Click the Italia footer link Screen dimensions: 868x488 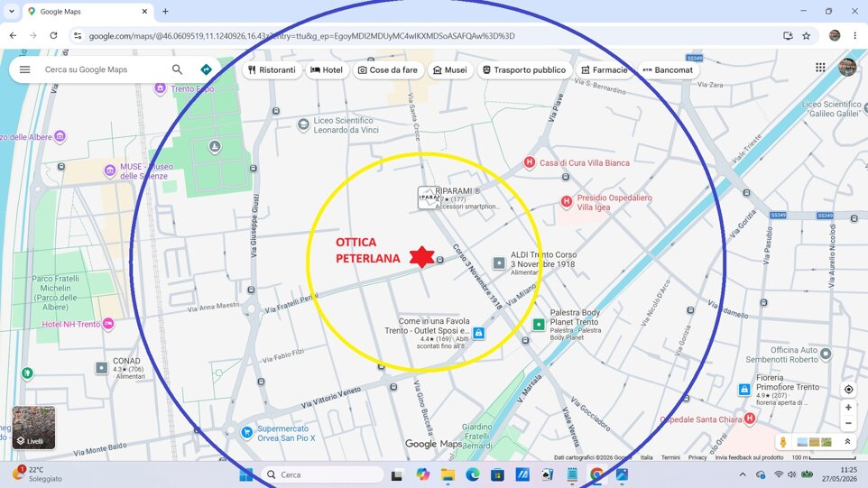coord(647,457)
